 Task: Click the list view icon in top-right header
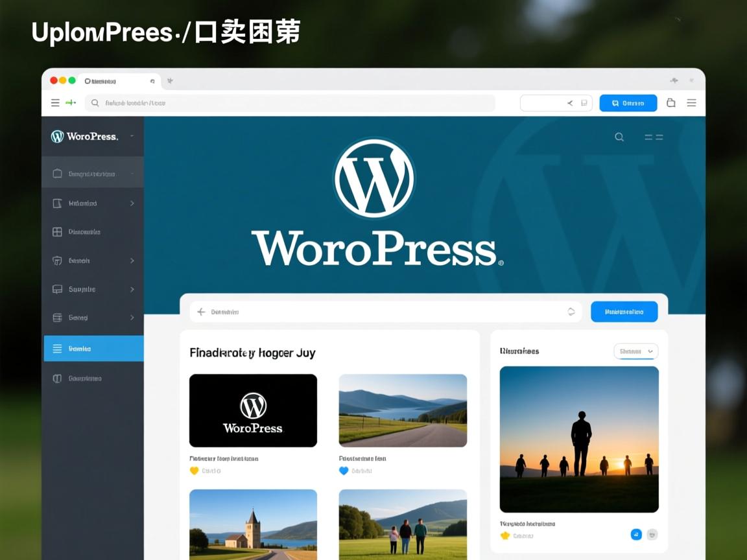point(654,137)
